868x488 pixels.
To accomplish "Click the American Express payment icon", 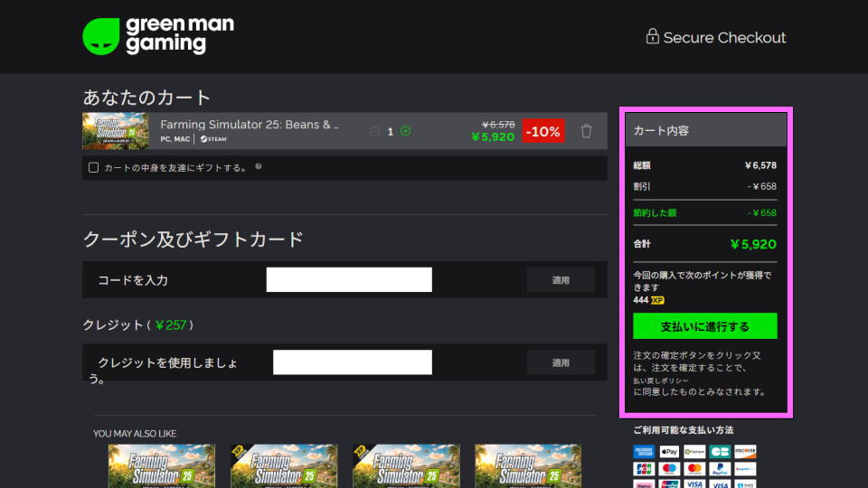I will pyautogui.click(x=643, y=452).
